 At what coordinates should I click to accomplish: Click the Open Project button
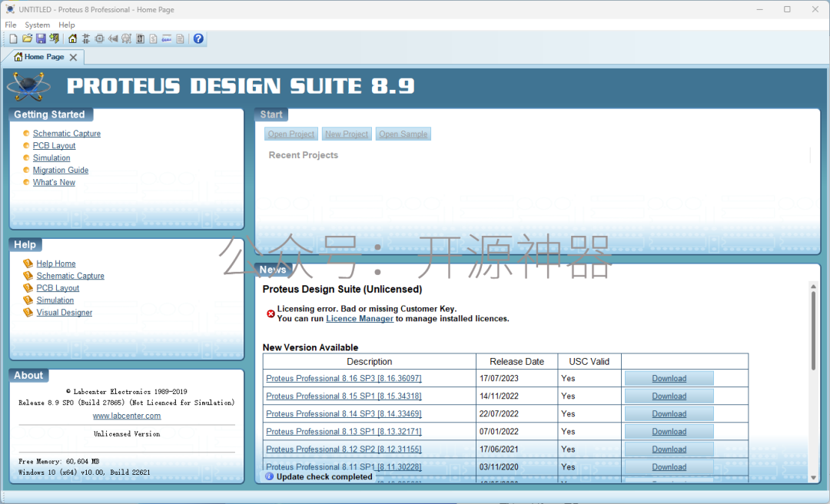[x=291, y=134]
